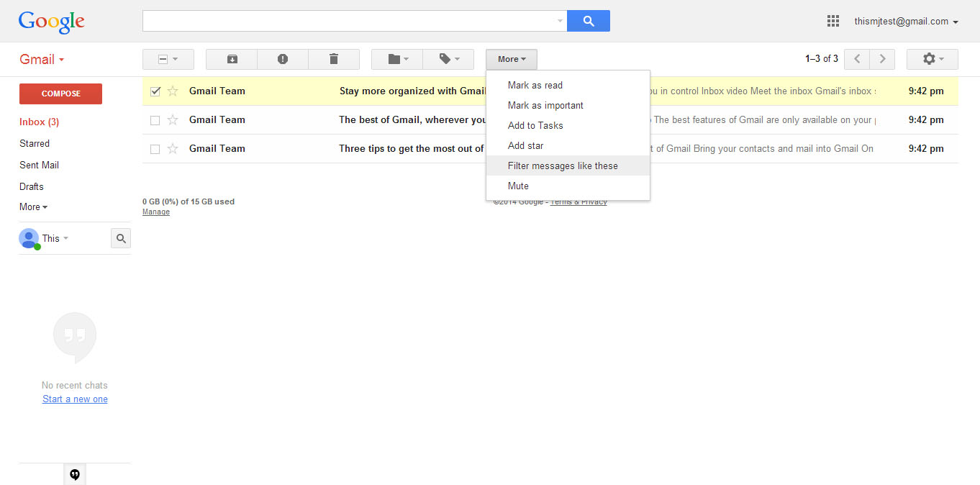This screenshot has height=485, width=980.
Task: Click the '1–3 of 3' message count
Action: point(822,59)
